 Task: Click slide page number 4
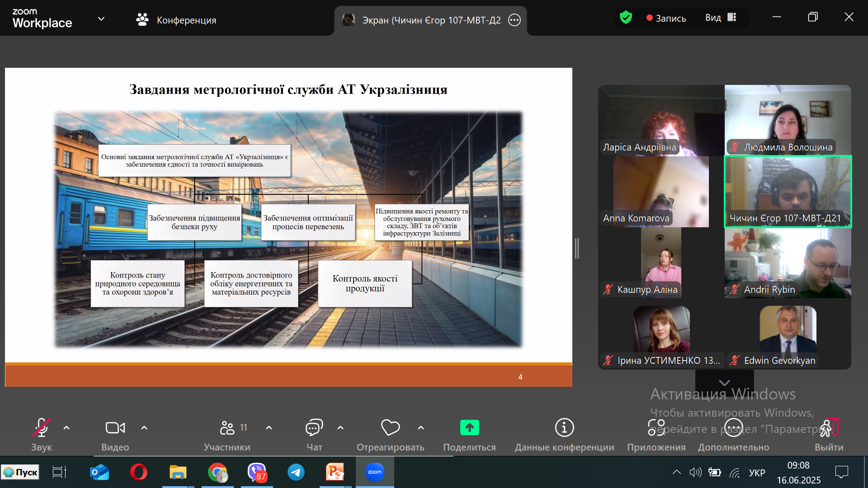(520, 377)
